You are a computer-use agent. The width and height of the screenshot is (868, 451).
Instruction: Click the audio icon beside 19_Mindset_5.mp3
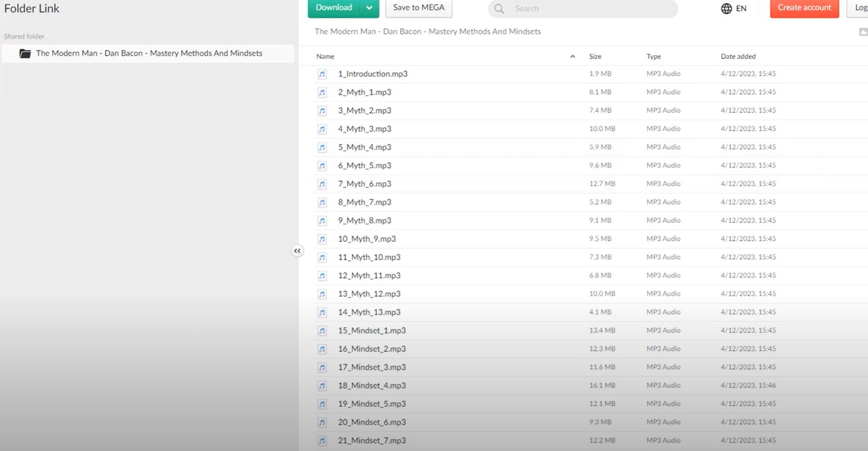point(322,404)
